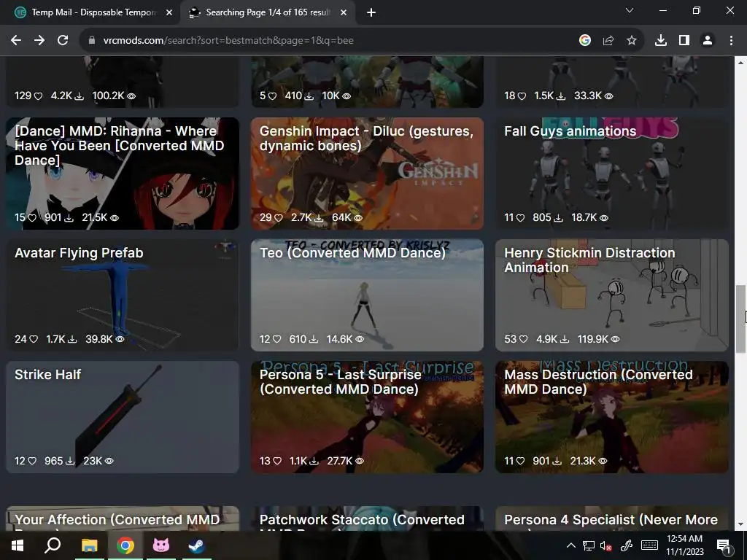
Task: Open Google account icon in address bar
Action: pos(585,41)
